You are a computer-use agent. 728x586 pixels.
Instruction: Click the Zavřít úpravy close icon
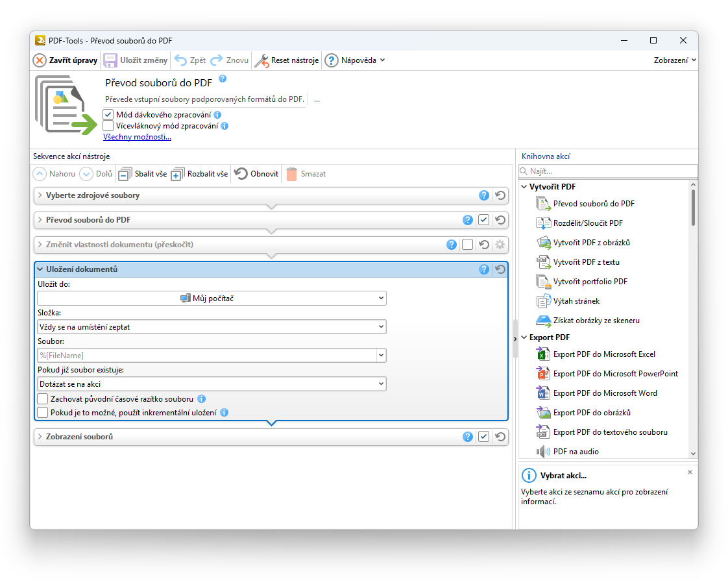[x=40, y=60]
